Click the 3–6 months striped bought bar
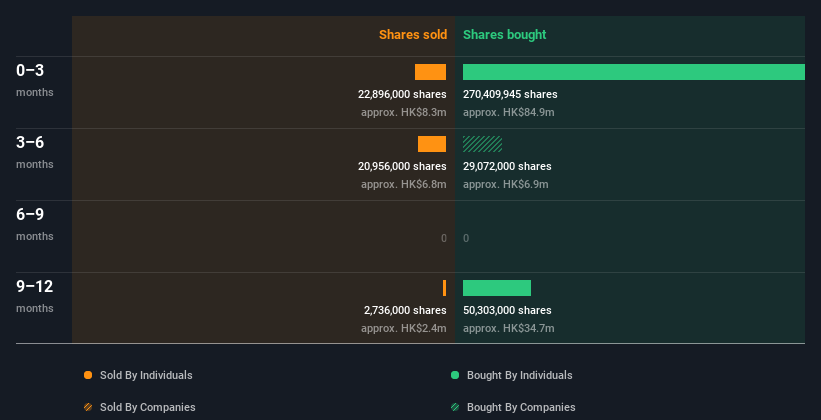 (x=482, y=144)
